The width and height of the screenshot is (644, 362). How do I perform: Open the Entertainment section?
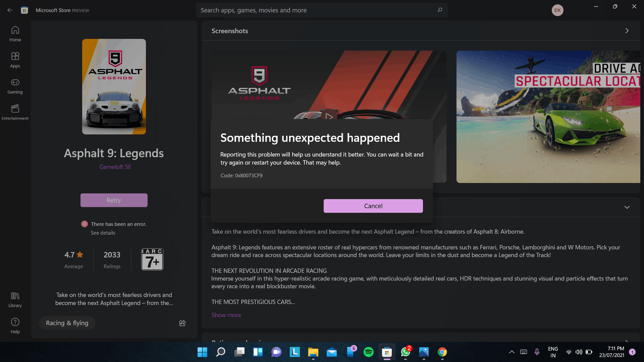click(x=15, y=112)
